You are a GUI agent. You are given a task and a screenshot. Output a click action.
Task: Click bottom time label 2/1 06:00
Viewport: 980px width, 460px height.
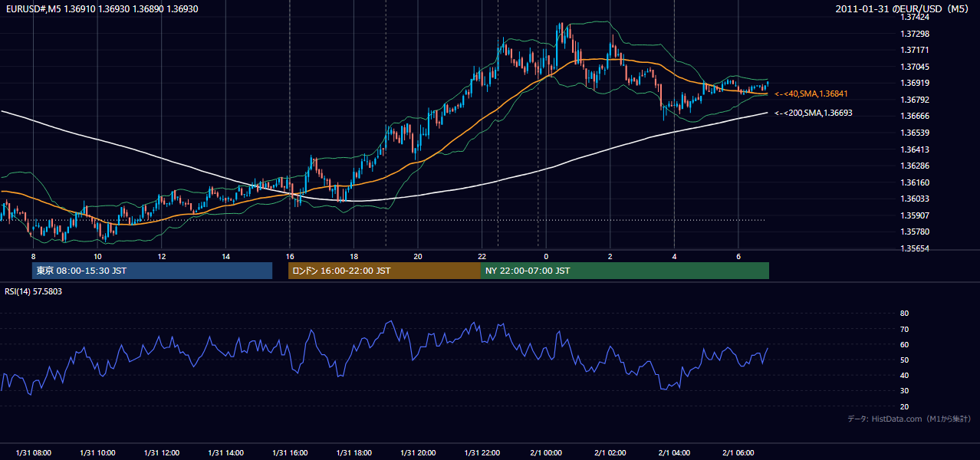[x=738, y=453]
